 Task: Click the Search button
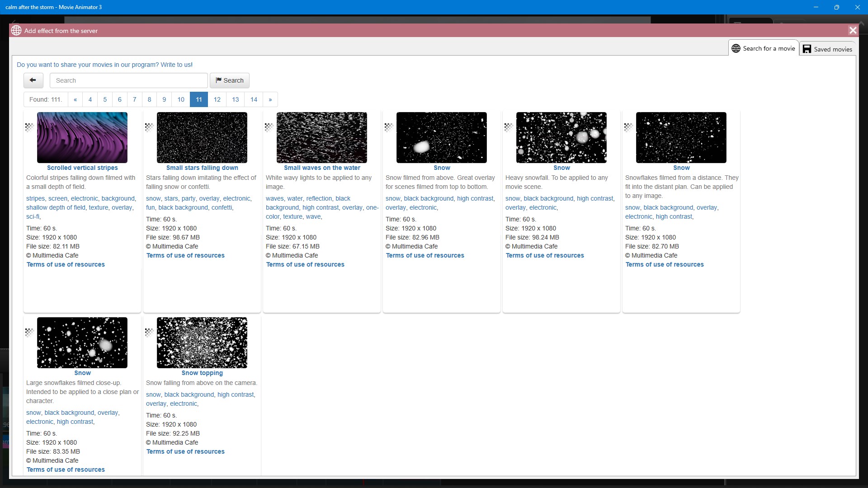tap(230, 80)
